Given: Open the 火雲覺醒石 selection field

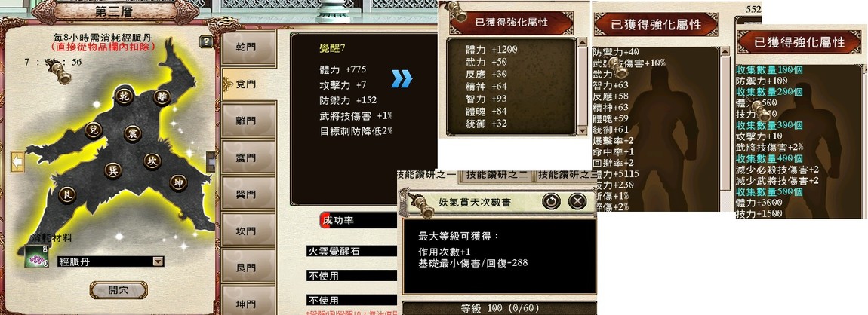Looking at the screenshot, I should coord(352,251).
